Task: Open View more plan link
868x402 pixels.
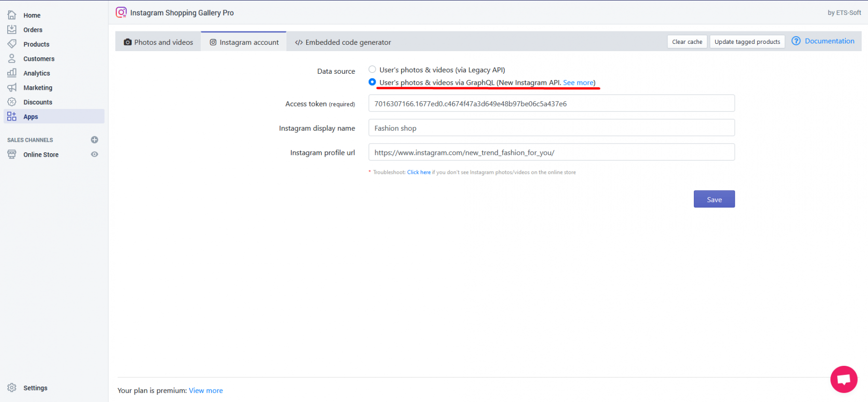Action: 206,390
